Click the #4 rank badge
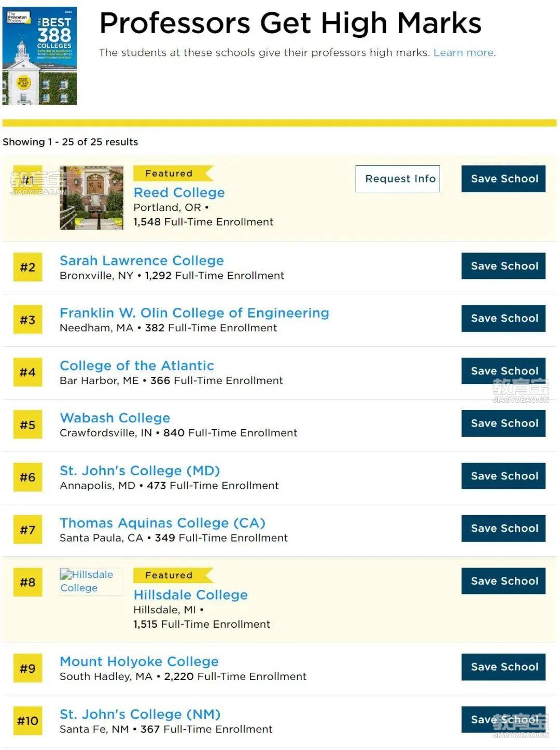The height and width of the screenshot is (750, 560). (x=27, y=372)
